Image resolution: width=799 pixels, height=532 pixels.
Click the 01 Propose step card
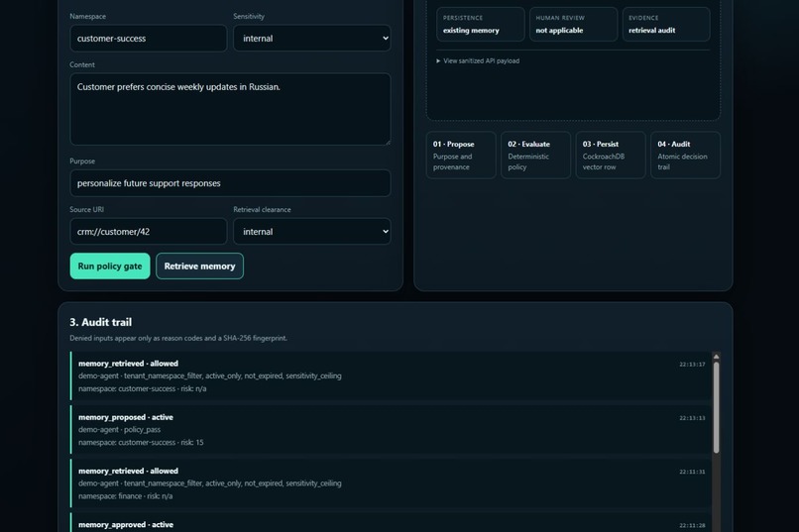(x=461, y=156)
